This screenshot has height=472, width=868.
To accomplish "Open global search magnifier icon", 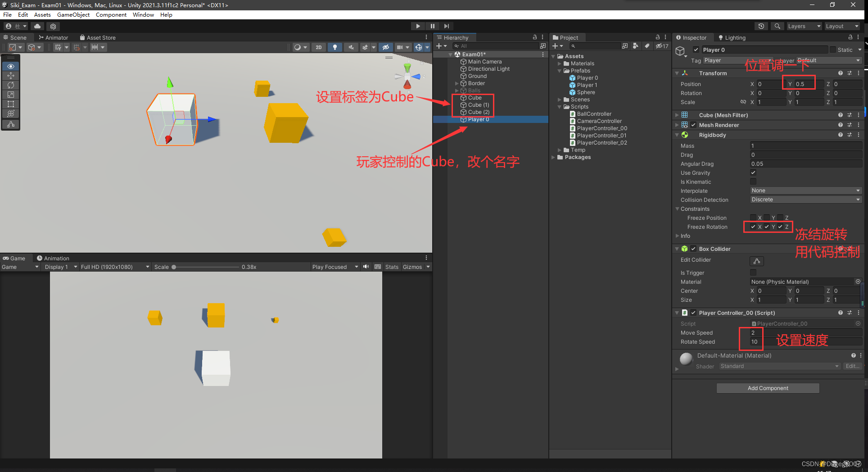I will tap(777, 26).
